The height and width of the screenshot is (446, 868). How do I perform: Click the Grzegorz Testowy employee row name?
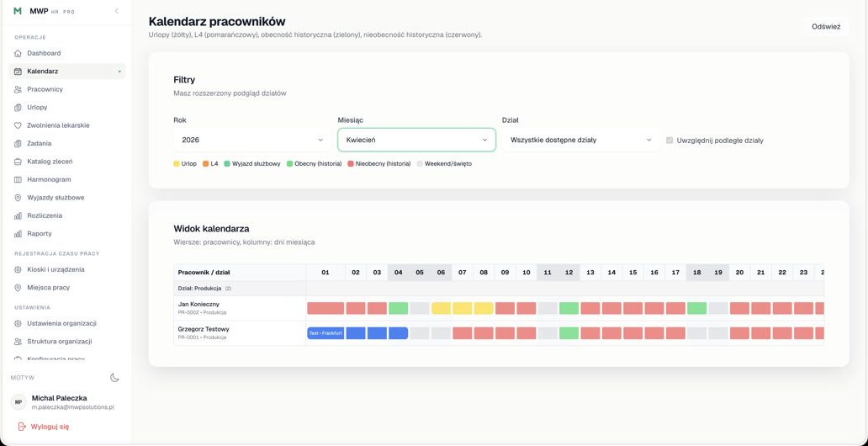204,329
